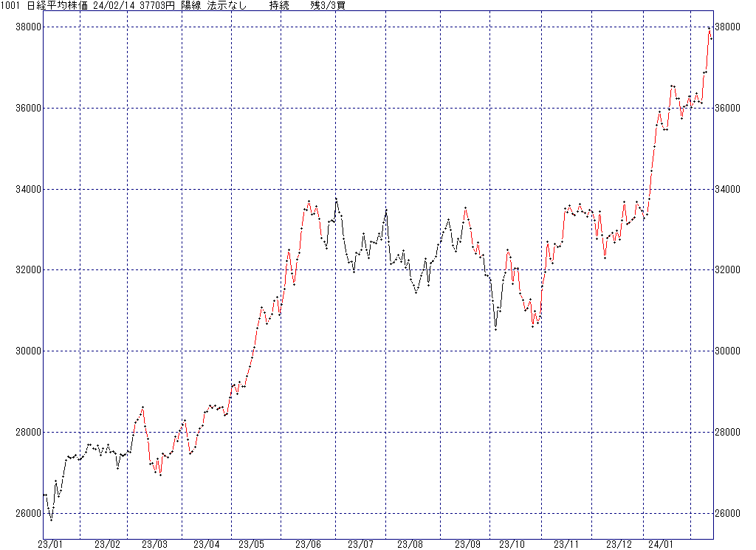Viewport: 756px width, 550px height.
Task: Click the lowest data point in January 2023
Action: pyautogui.click(x=51, y=520)
